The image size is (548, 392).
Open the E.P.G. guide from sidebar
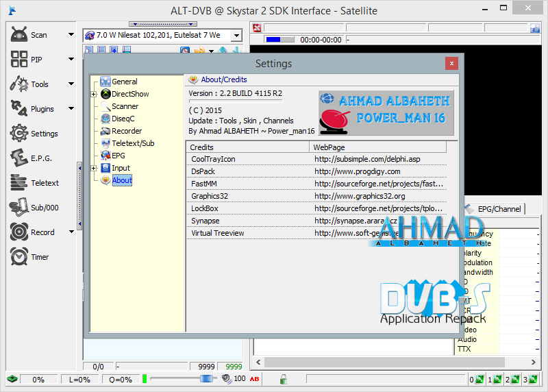pos(31,158)
